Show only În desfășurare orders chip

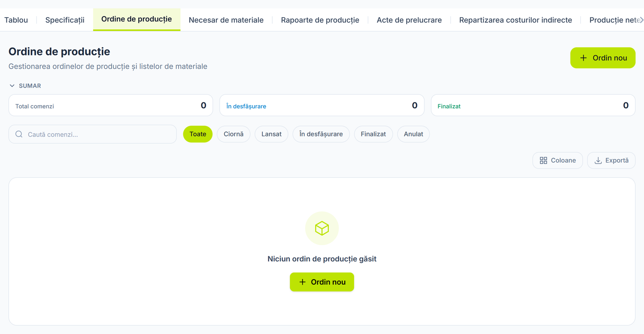click(321, 134)
